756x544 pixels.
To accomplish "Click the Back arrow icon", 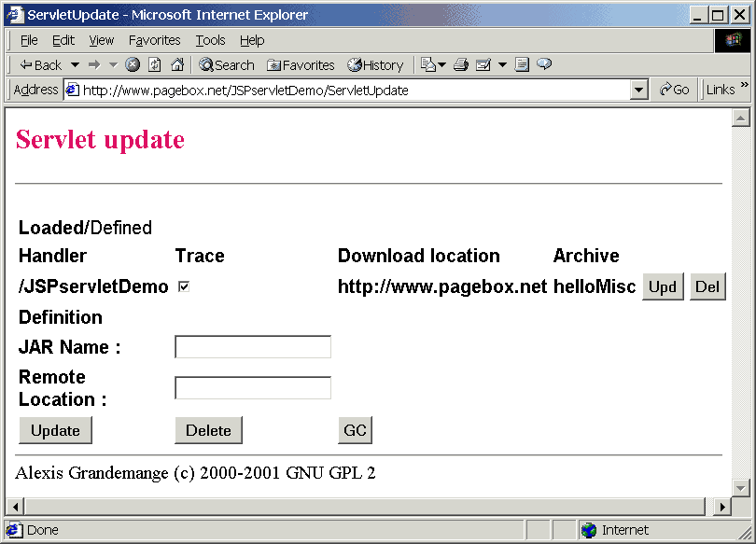I will (x=26, y=64).
